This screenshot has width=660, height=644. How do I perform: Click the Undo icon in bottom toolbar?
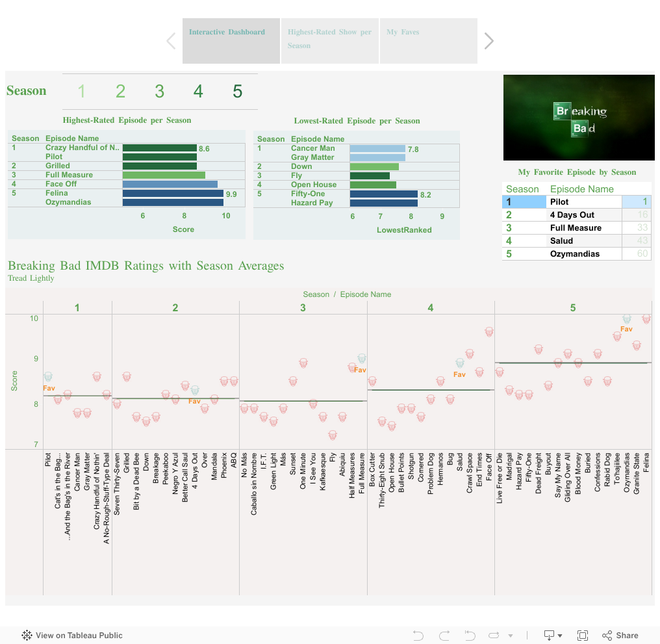(x=418, y=636)
